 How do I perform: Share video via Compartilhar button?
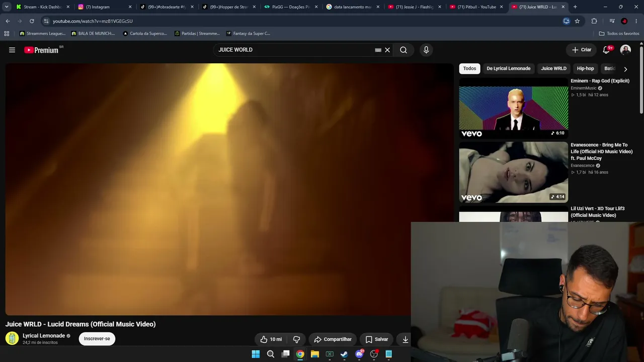[333, 339]
